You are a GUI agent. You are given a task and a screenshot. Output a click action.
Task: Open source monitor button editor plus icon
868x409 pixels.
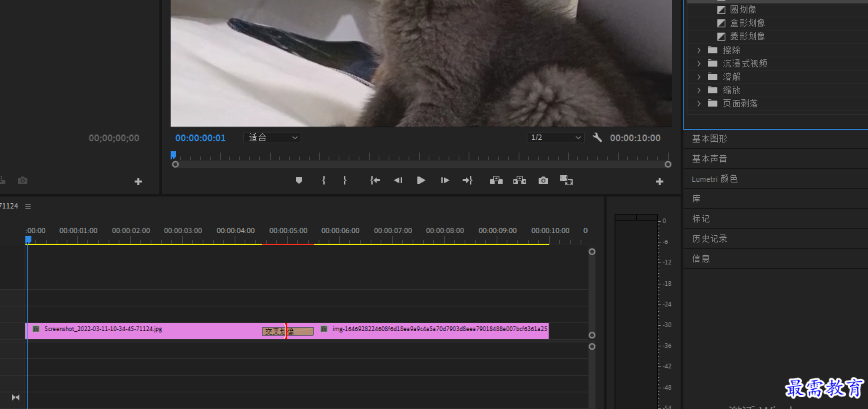(x=138, y=181)
